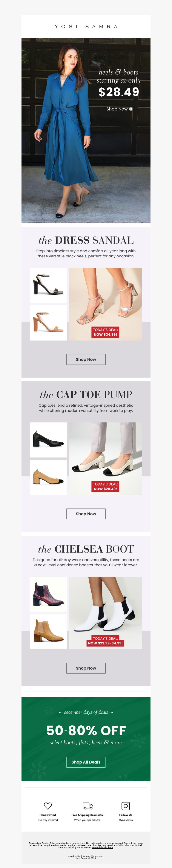
Task: Select the tan cap toe pump thumbnail
Action: 48,477
